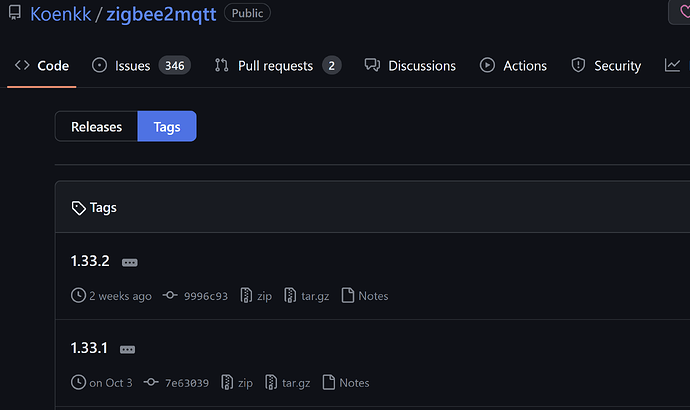This screenshot has height=410, width=690.
Task: Select the Tags view button
Action: coord(167,127)
